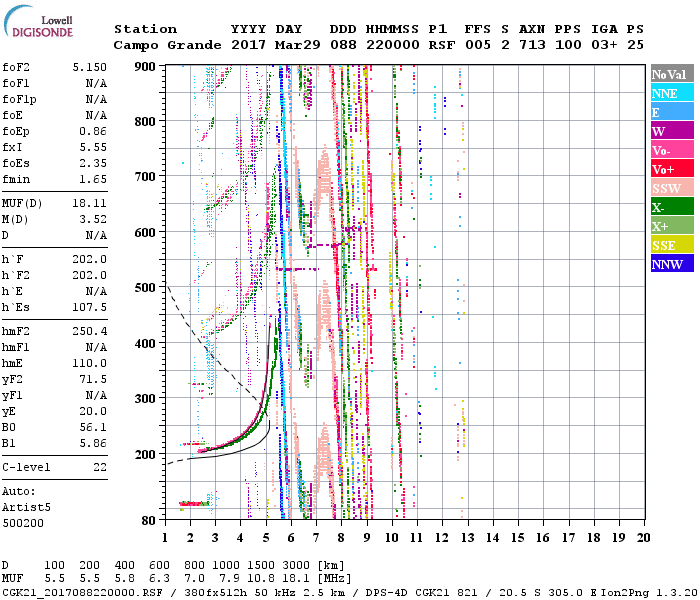
Task: Click the foEp value 0.86
Action: pyautogui.click(x=93, y=131)
